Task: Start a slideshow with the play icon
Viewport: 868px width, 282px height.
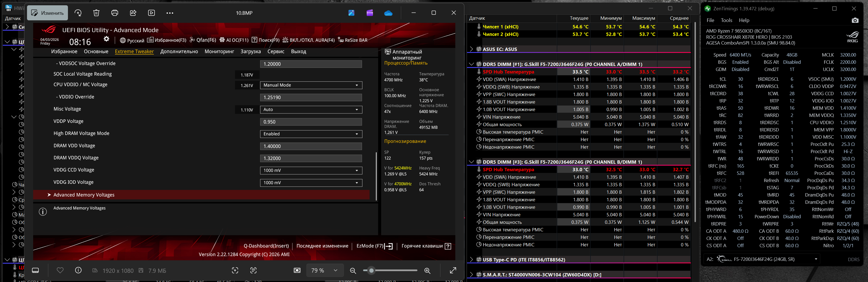Action: (x=152, y=13)
